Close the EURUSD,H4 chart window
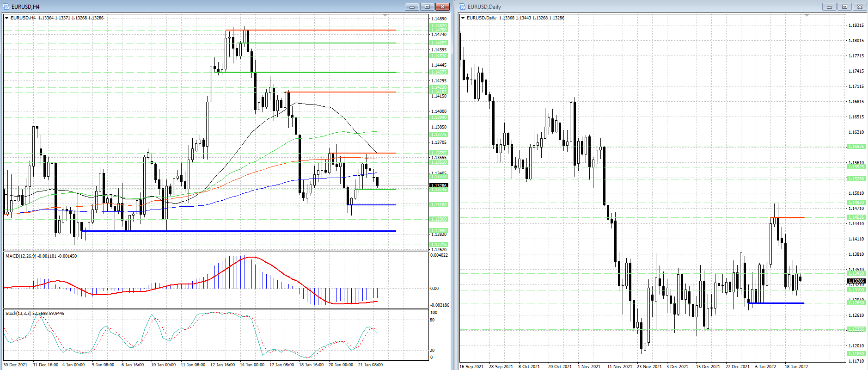Image resolution: width=868 pixels, height=370 pixels. pos(442,6)
